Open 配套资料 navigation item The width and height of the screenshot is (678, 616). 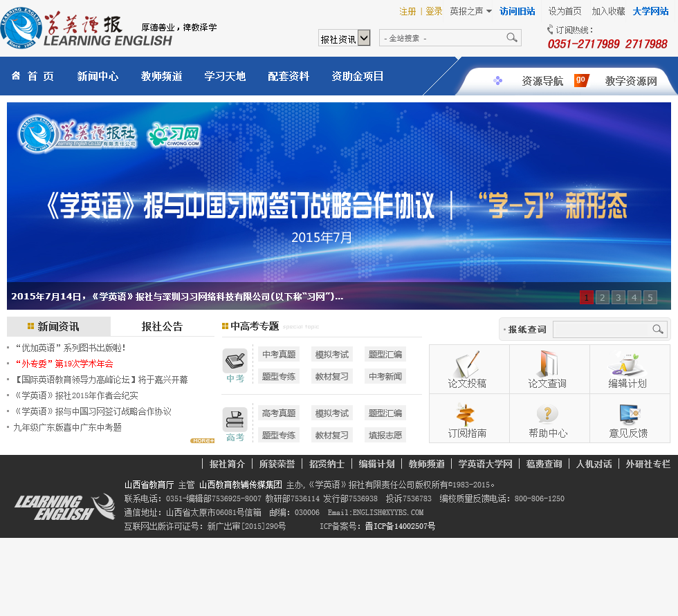[x=288, y=76]
